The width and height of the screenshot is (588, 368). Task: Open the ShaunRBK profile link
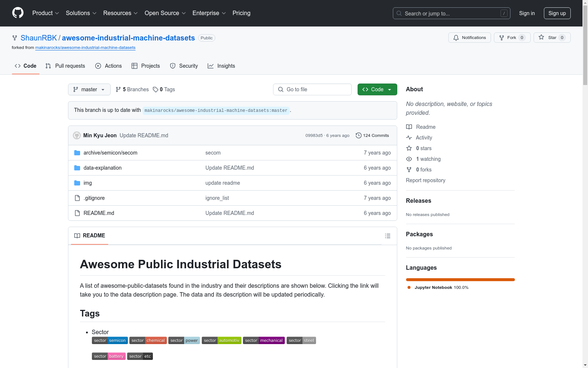coord(39,38)
